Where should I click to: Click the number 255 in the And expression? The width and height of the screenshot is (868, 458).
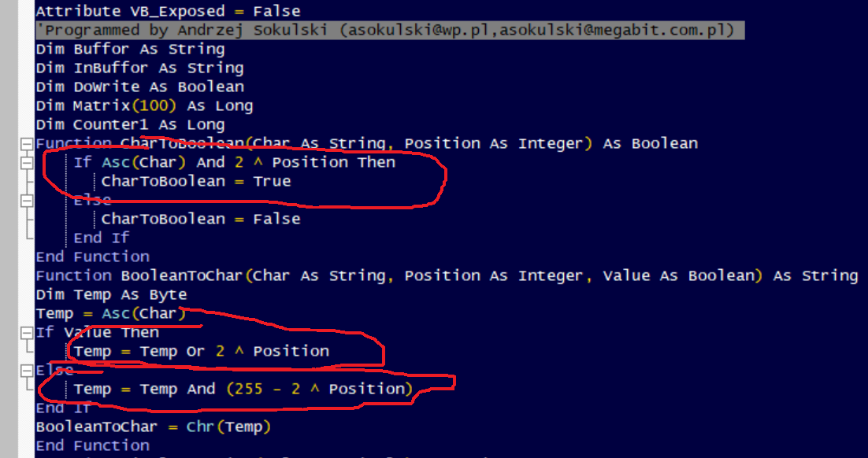(253, 390)
